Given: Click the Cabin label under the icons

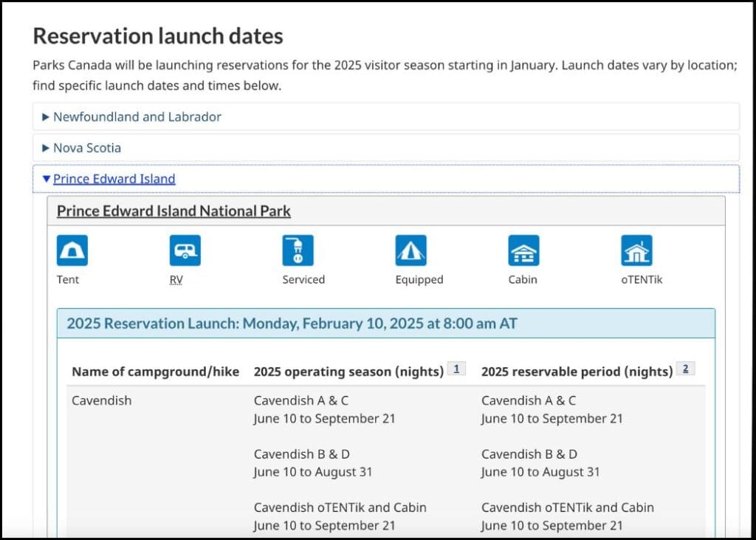Looking at the screenshot, I should [x=523, y=280].
